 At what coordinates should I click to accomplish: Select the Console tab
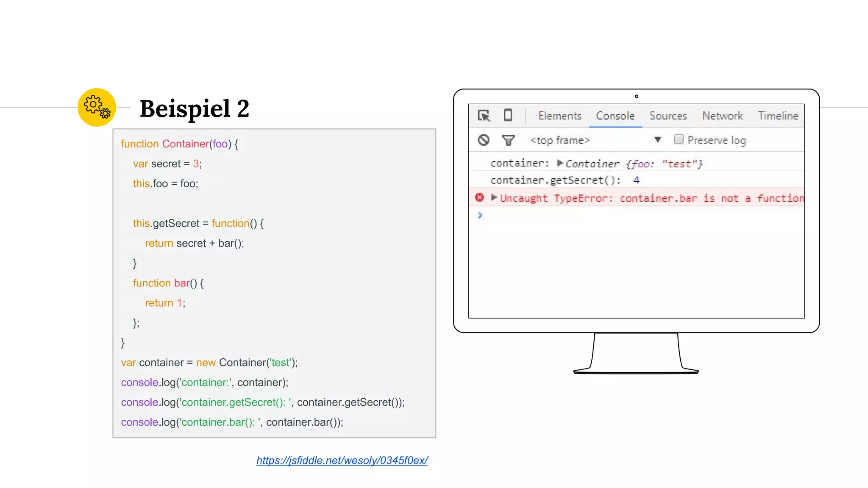pyautogui.click(x=615, y=116)
